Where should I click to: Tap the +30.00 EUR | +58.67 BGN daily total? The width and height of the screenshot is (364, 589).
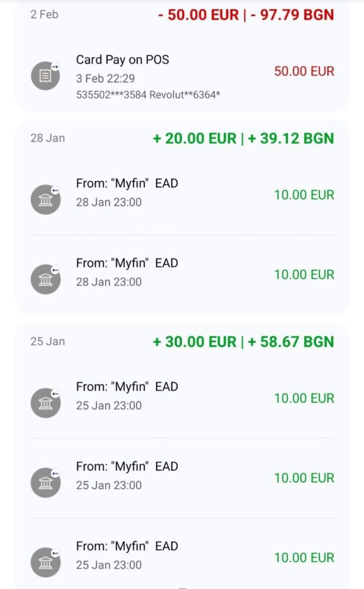243,342
